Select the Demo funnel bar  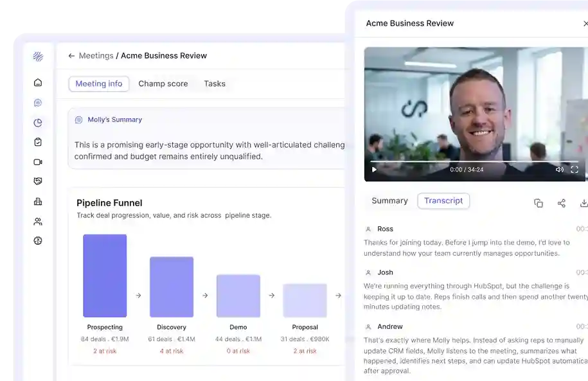point(238,296)
